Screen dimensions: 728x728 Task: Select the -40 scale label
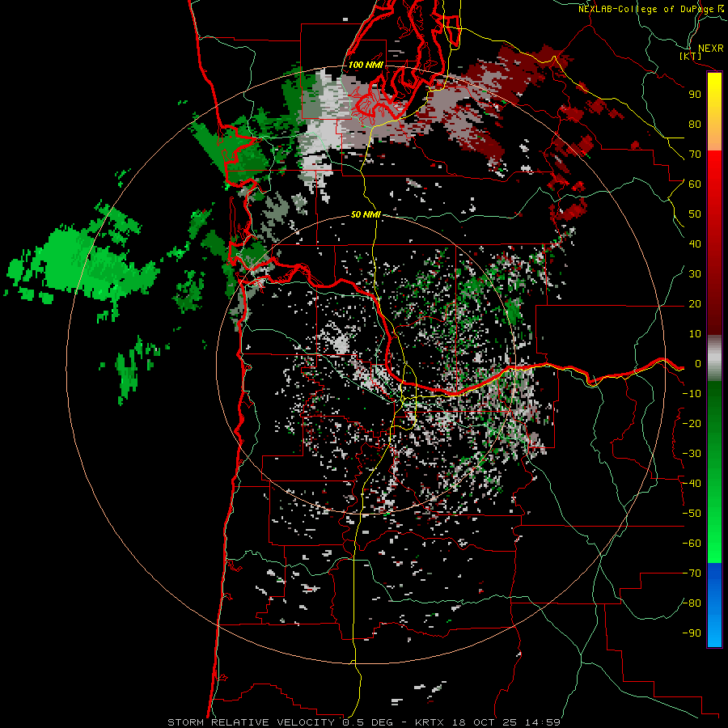(692, 484)
